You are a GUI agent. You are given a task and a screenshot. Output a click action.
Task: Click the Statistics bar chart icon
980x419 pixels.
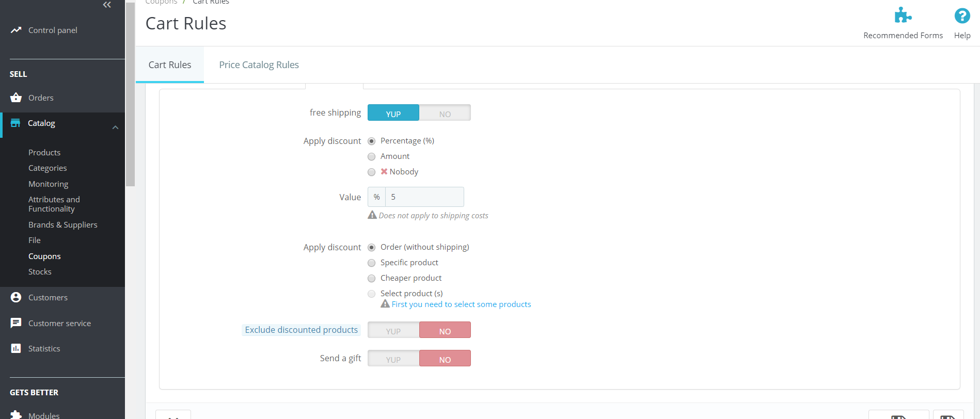click(16, 348)
